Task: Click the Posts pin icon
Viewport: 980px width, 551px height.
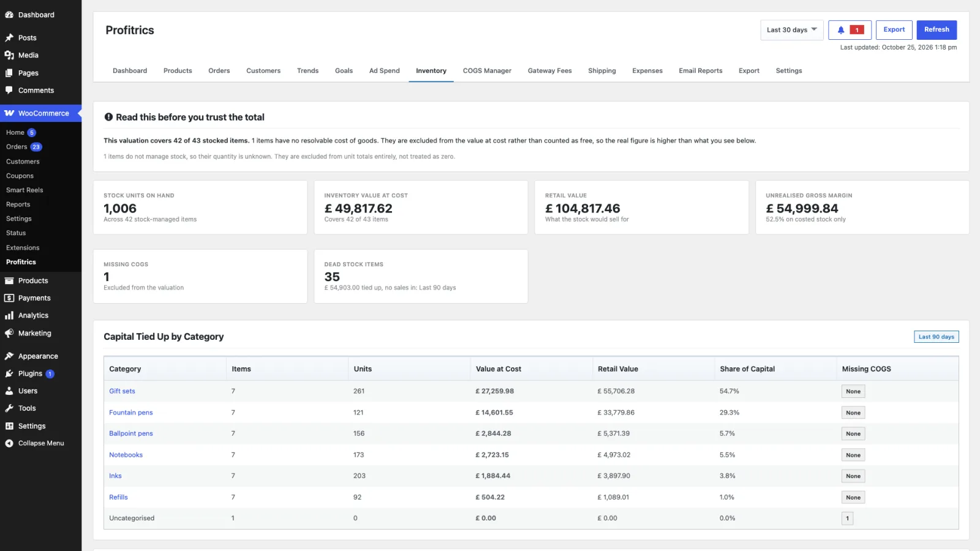Action: pos(9,38)
